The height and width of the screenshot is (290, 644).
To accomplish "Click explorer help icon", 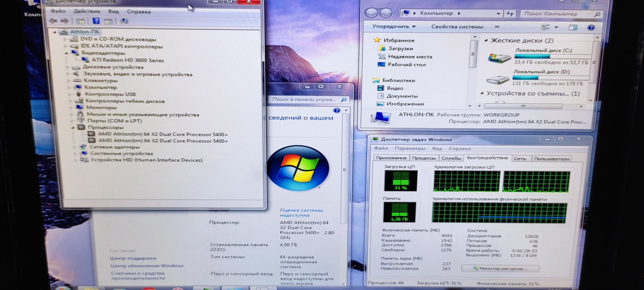I will coord(591,28).
